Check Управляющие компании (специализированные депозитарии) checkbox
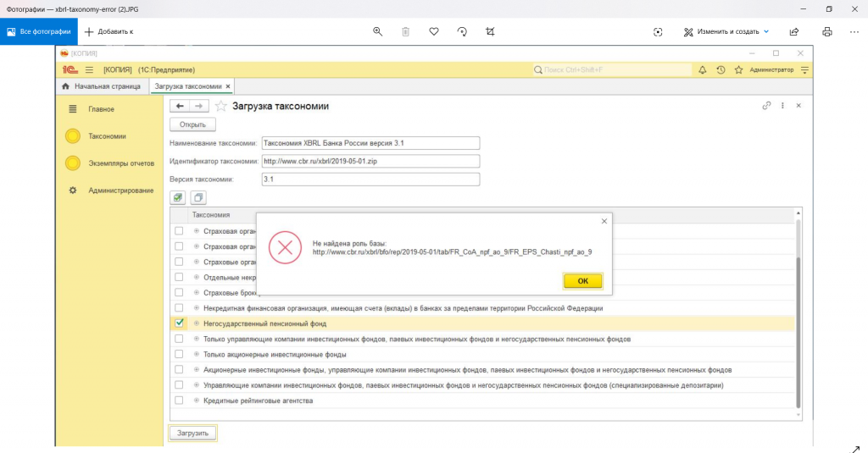Viewport: 868px width, 453px height. (x=179, y=385)
